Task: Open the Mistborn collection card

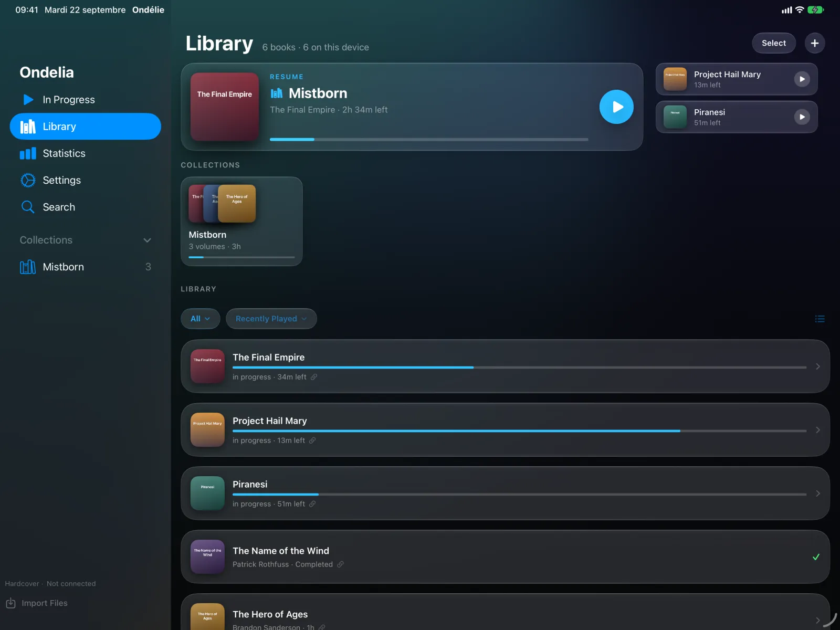Action: [x=241, y=221]
